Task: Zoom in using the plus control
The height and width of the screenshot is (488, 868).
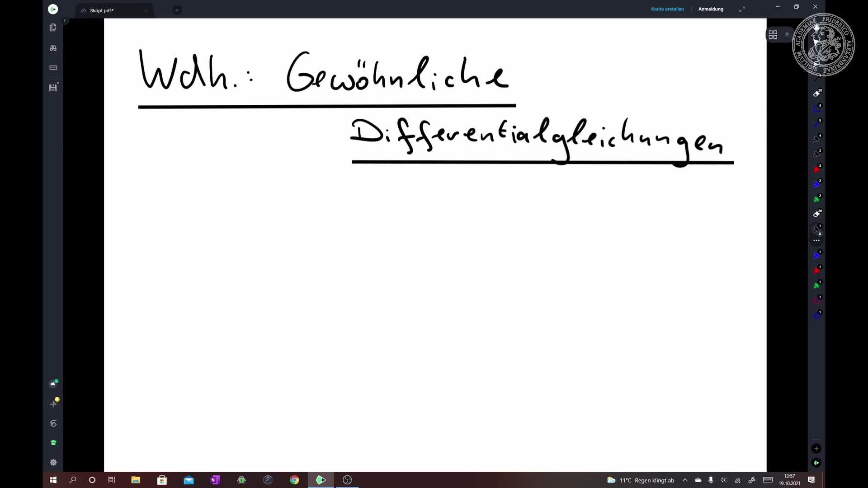Action: point(816,448)
